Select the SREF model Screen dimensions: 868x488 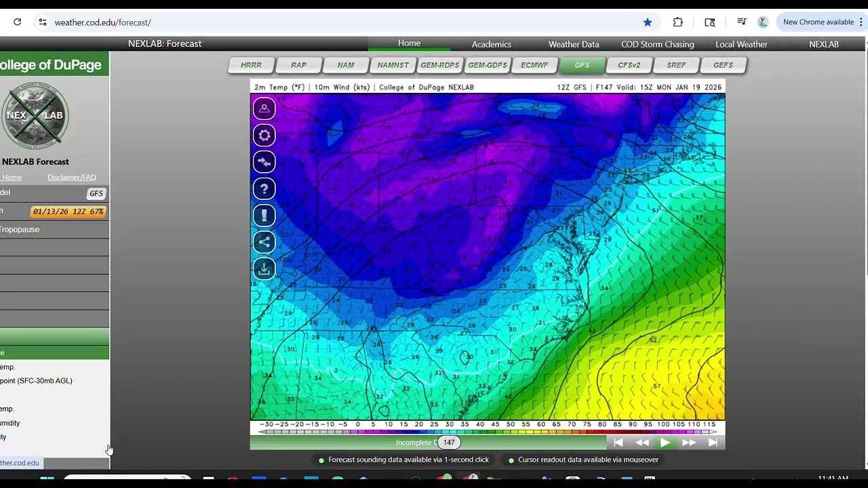(676, 65)
